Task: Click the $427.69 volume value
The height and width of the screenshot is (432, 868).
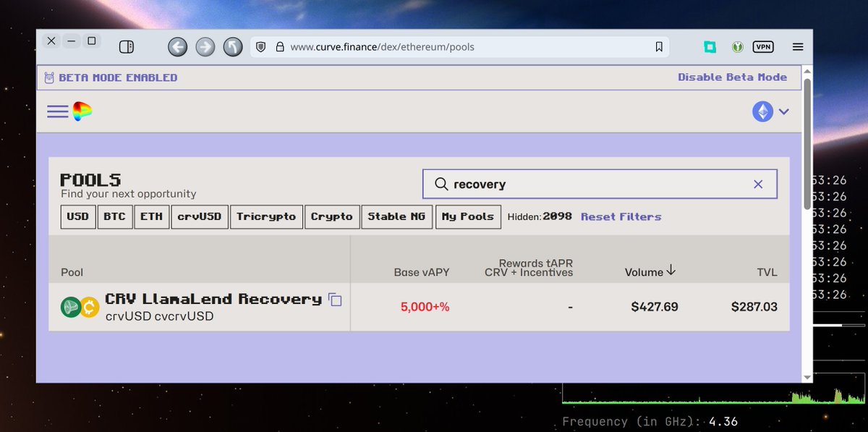Action: [x=655, y=307]
